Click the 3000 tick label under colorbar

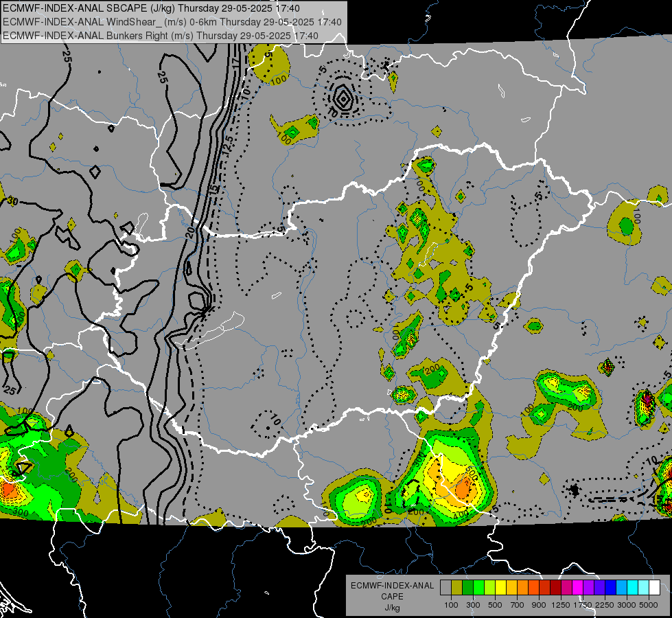(627, 605)
